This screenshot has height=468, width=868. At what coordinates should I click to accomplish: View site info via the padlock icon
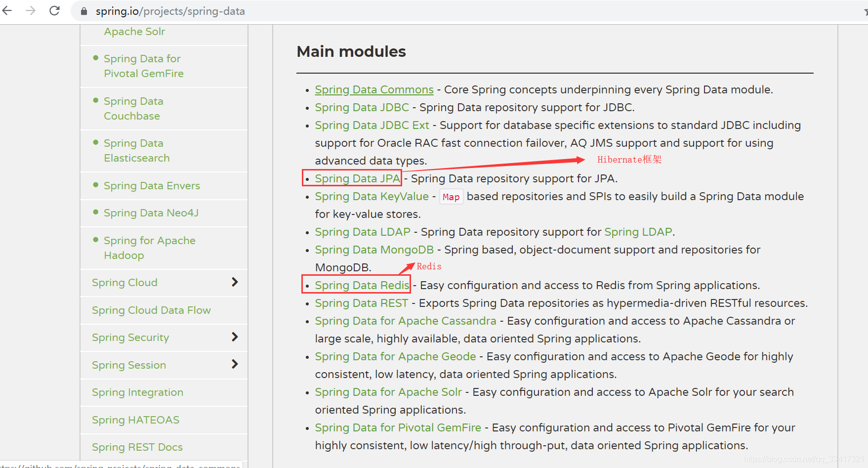pos(83,11)
